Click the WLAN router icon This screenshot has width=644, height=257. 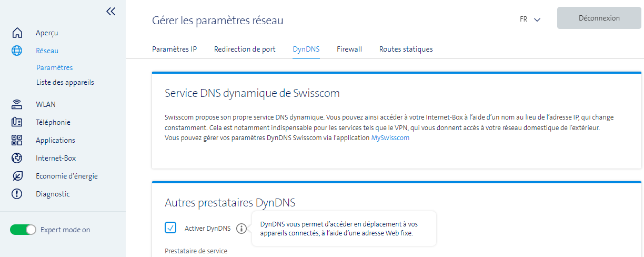[17, 104]
